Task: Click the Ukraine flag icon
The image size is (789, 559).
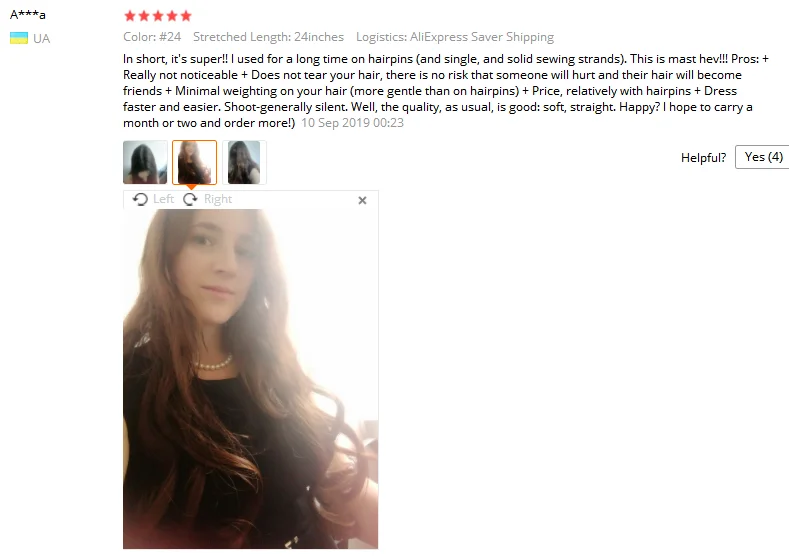Action: coord(19,38)
